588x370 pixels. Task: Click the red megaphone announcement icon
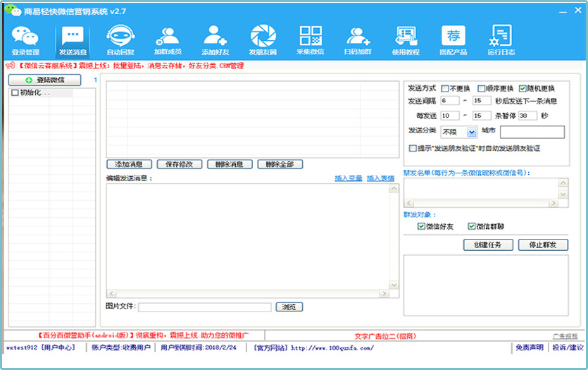(10, 66)
